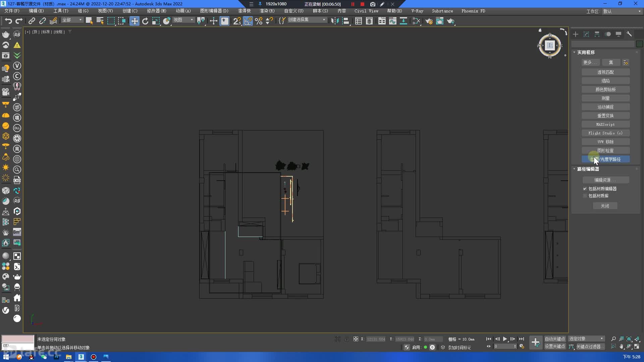Open selection filter dropdown 全部
The width and height of the screenshot is (644, 362).
point(72,20)
